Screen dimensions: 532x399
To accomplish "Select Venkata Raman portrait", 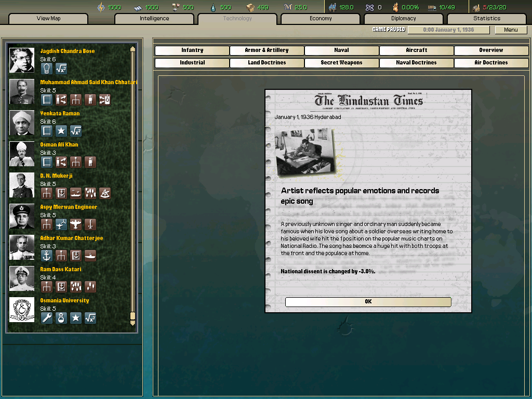I will [22, 123].
